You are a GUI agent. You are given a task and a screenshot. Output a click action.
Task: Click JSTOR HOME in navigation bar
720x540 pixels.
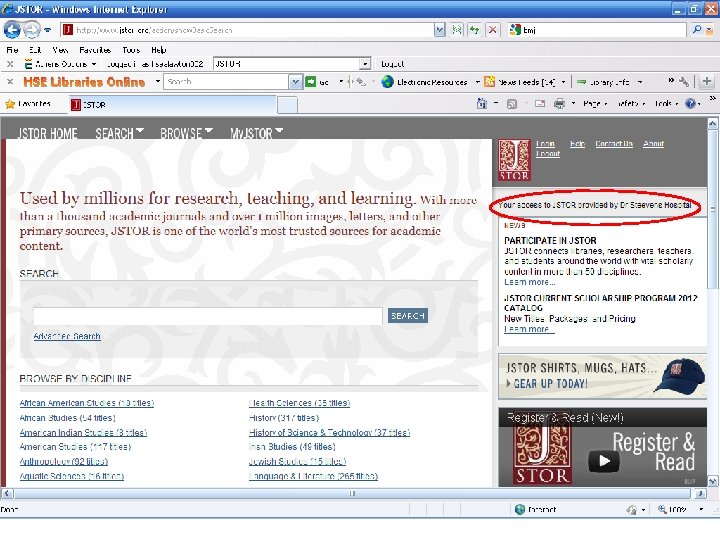(47, 133)
